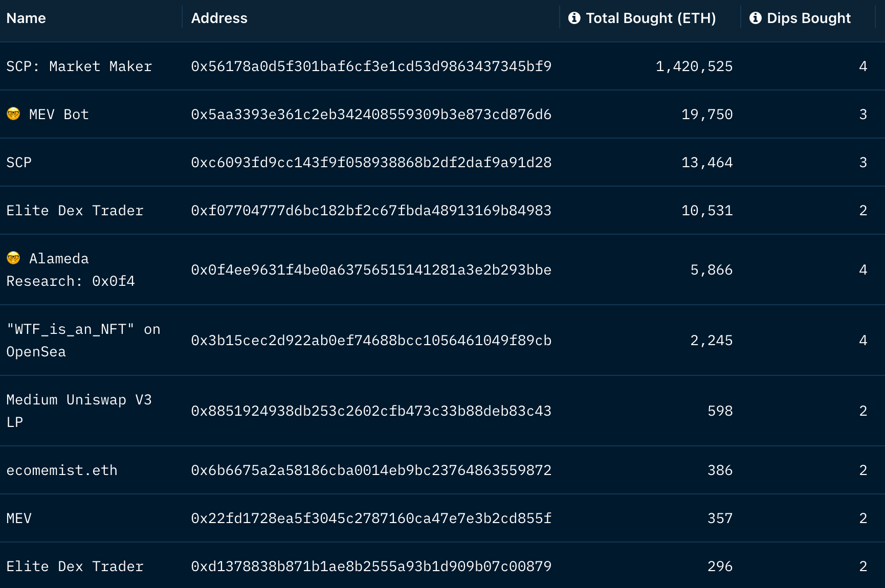Click the address starting with 0xd1378838
This screenshot has height=588, width=885.
click(371, 567)
